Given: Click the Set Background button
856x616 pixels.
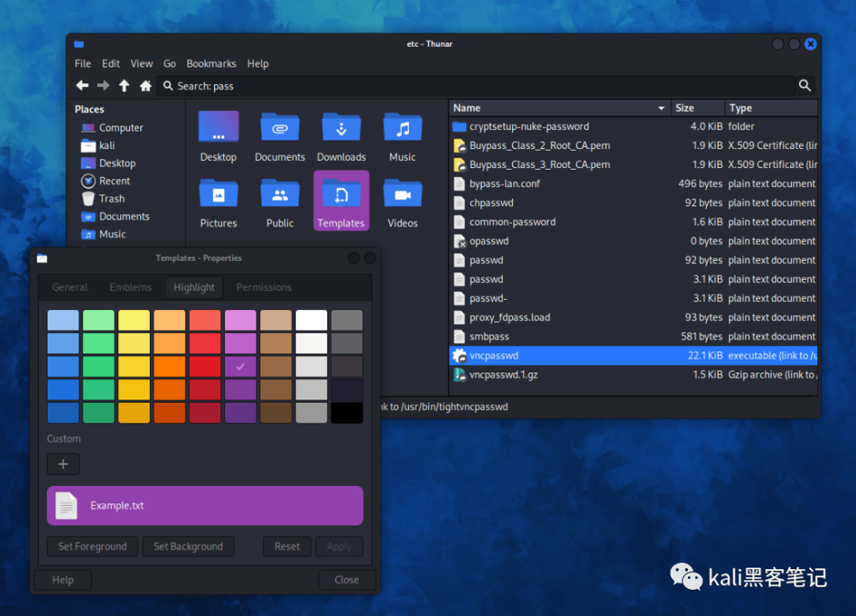Looking at the screenshot, I should (189, 547).
